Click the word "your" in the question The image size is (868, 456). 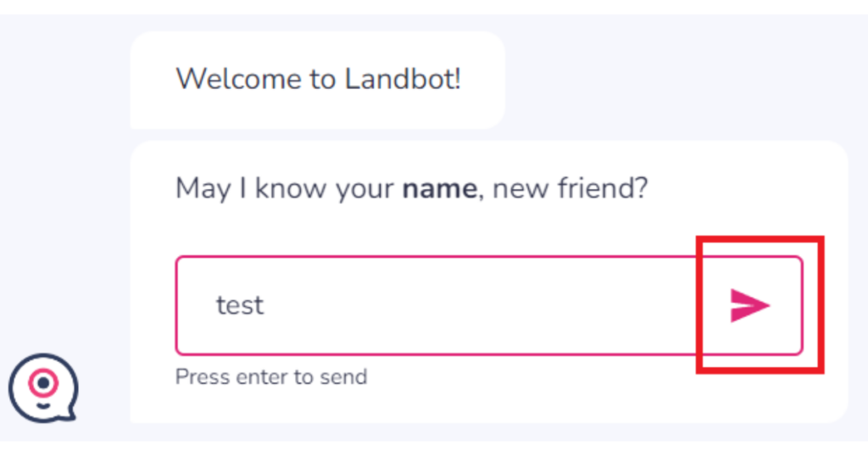364,188
